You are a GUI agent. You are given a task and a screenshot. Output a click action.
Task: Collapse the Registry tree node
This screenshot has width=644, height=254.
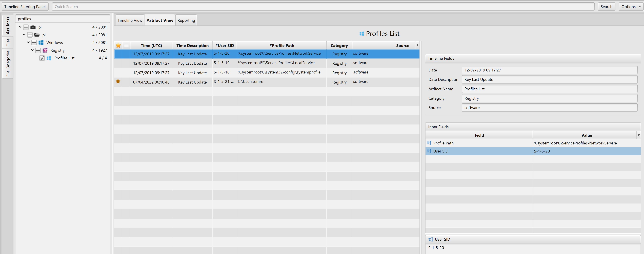(x=32, y=50)
